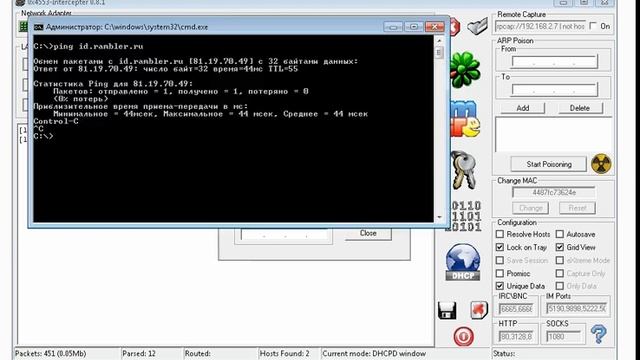The width and height of the screenshot is (640, 360).
Task: Click the radiation poisoning icon
Action: [601, 164]
